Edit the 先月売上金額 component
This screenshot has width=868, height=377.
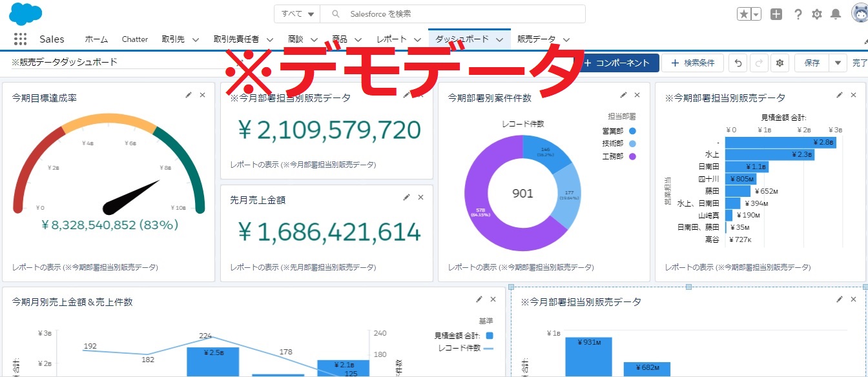[407, 197]
